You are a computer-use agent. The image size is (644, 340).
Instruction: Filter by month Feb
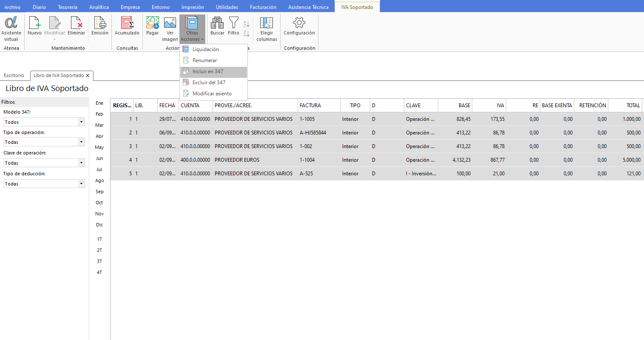99,114
